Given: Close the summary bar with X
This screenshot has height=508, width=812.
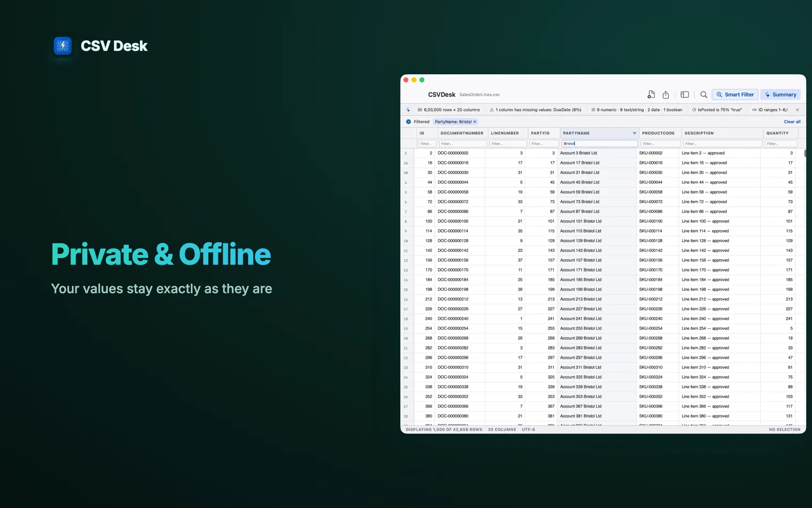Looking at the screenshot, I should point(797,110).
